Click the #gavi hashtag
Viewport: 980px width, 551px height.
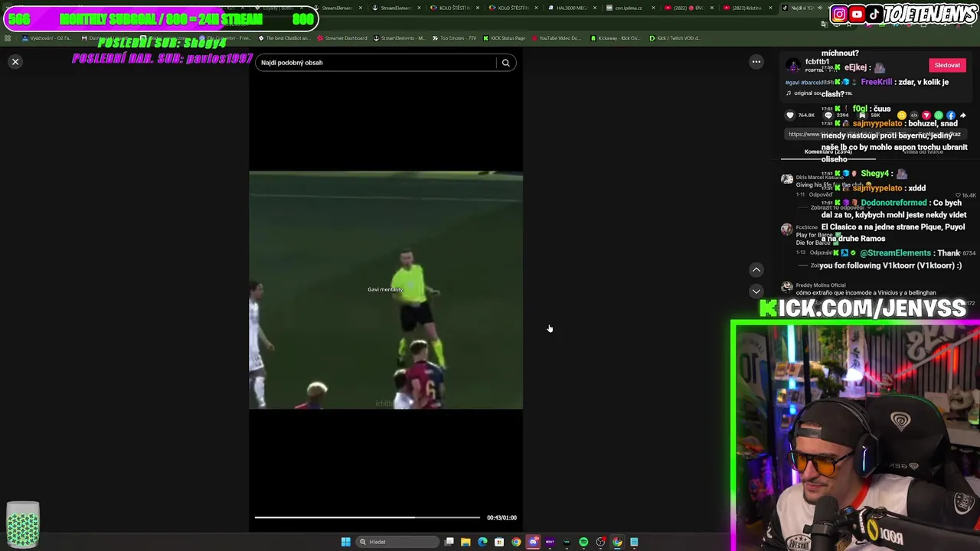pos(792,82)
